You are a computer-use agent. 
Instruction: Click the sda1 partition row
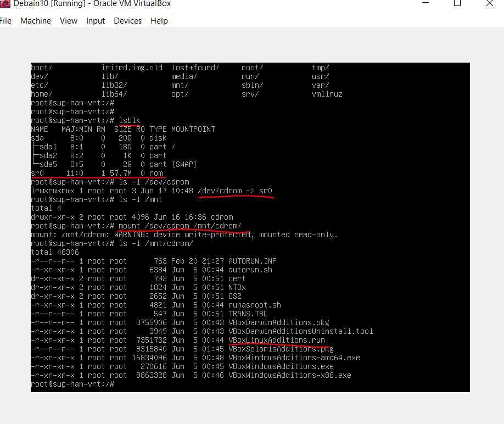[x=104, y=147]
